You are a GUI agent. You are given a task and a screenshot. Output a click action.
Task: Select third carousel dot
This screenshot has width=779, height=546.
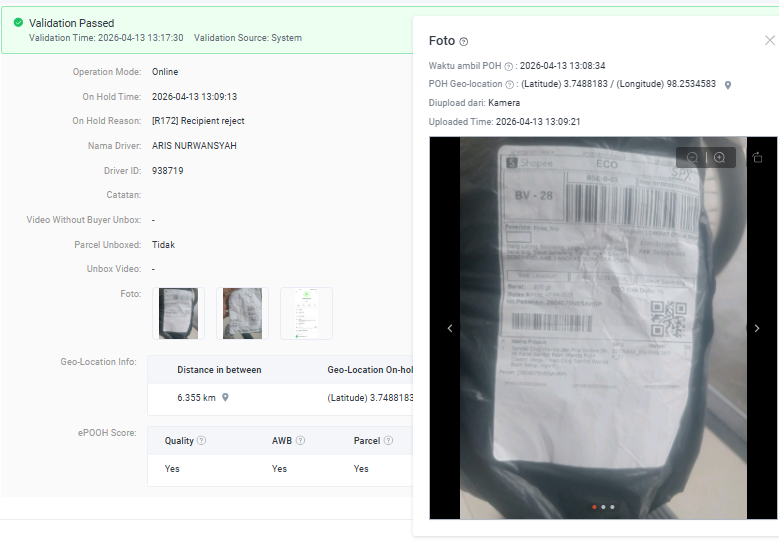pos(612,507)
